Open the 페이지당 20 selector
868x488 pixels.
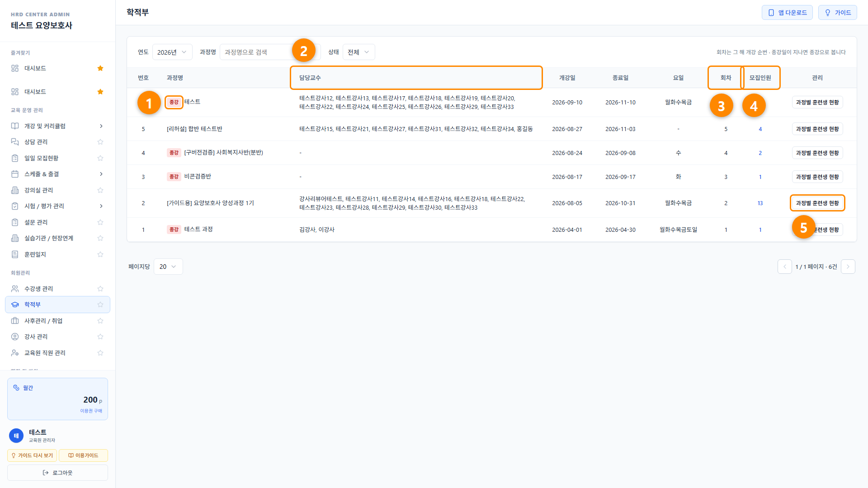(168, 267)
